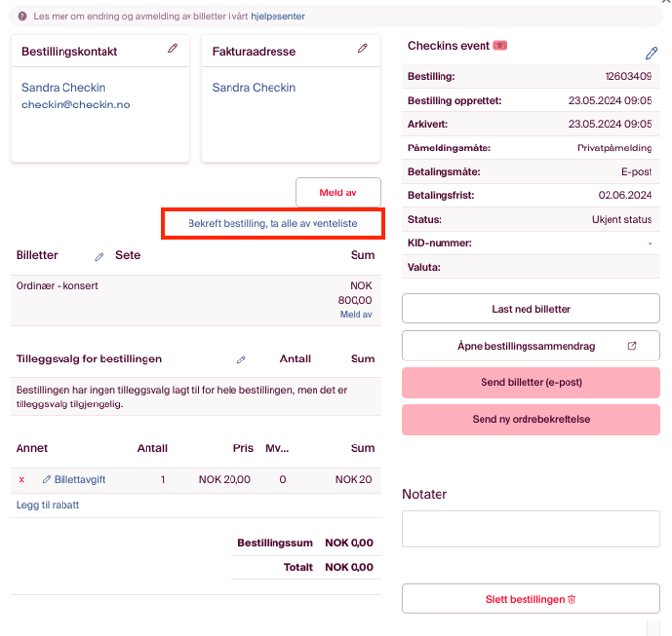
Task: Click the Fakturaadresse edit pencil icon
Action: tap(363, 48)
